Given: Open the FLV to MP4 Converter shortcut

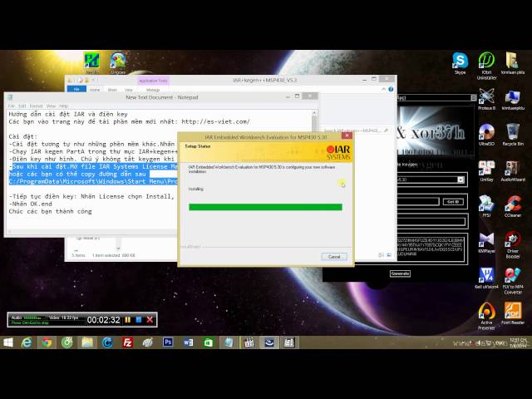Looking at the screenshot, I should click(513, 281).
